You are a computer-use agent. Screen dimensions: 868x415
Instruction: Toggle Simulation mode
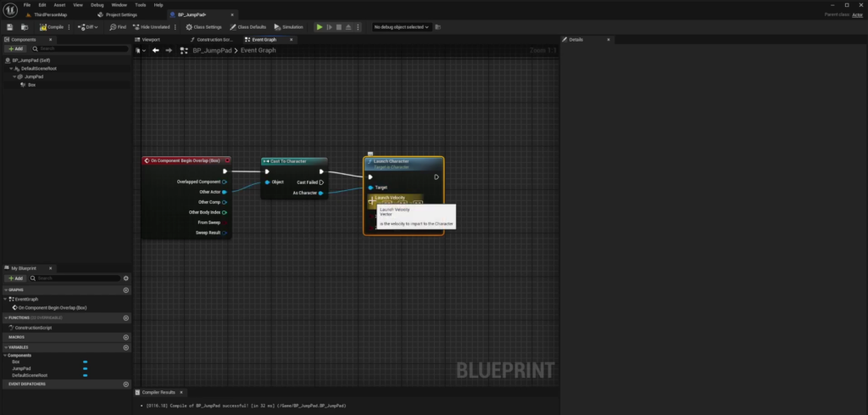(x=288, y=27)
